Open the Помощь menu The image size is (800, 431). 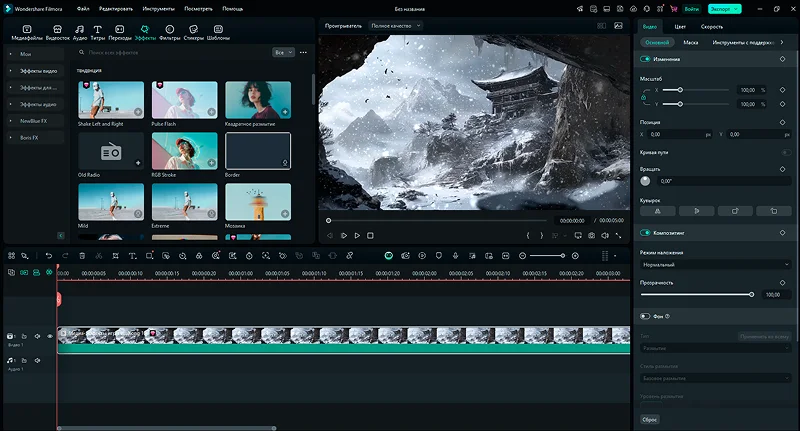click(x=233, y=9)
